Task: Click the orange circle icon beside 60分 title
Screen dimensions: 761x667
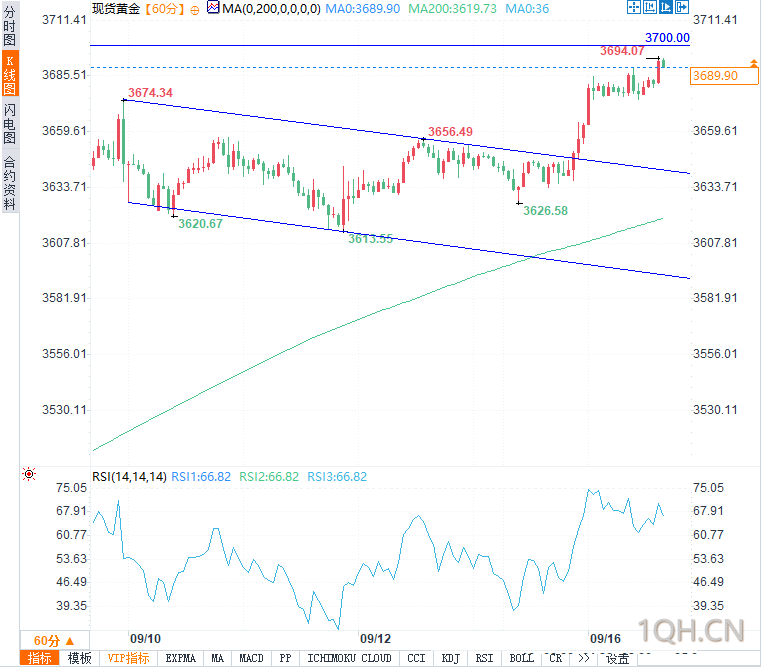Action: tap(195, 10)
